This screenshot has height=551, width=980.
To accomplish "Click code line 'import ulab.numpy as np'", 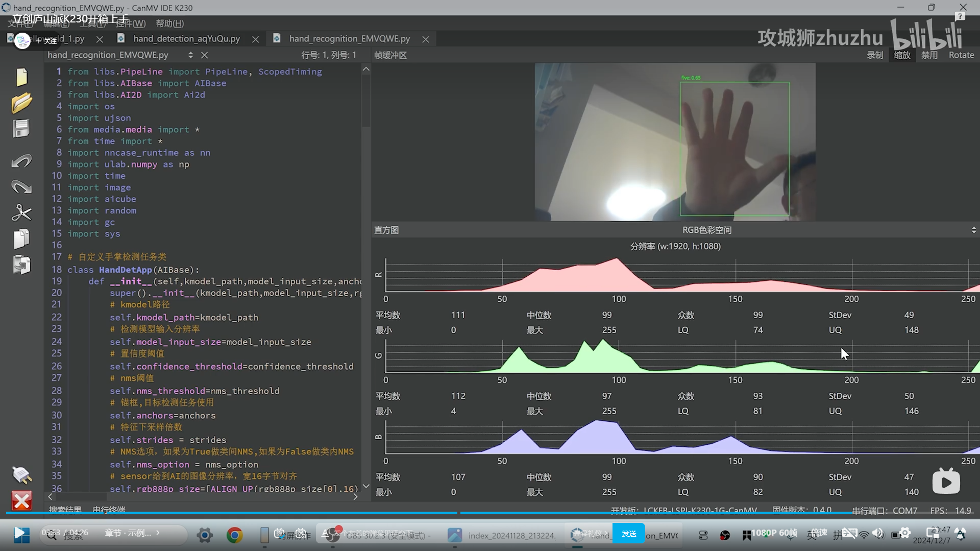I will 128,164.
